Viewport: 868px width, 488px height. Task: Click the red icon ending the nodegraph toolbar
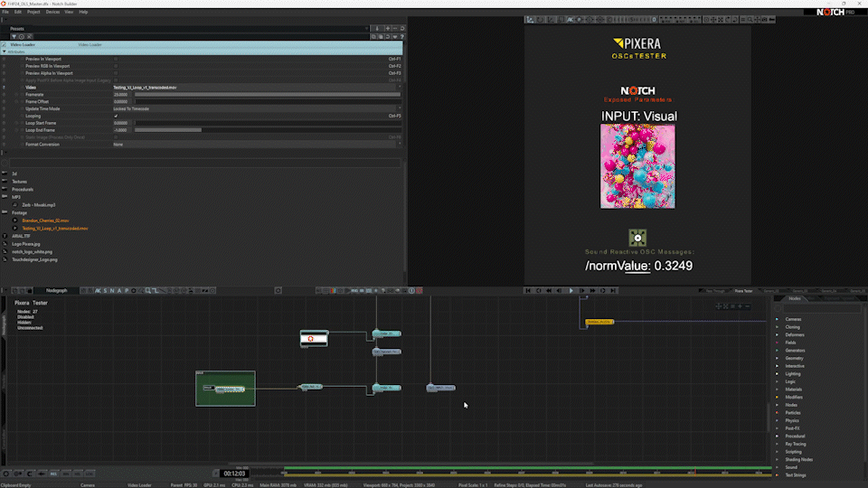point(419,290)
